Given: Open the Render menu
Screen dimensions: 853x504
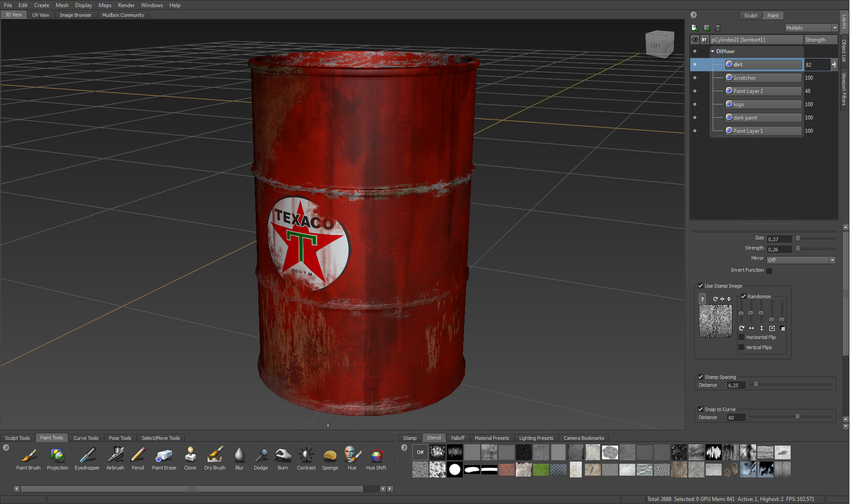Looking at the screenshot, I should click(126, 5).
